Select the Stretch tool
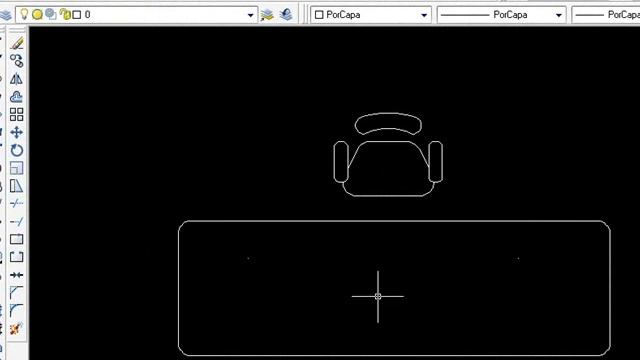 tap(16, 186)
